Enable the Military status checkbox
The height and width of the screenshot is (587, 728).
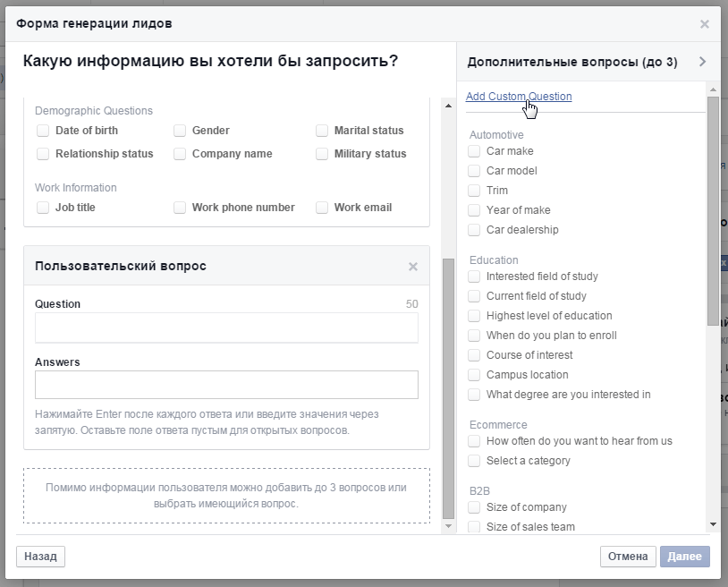[x=322, y=154]
